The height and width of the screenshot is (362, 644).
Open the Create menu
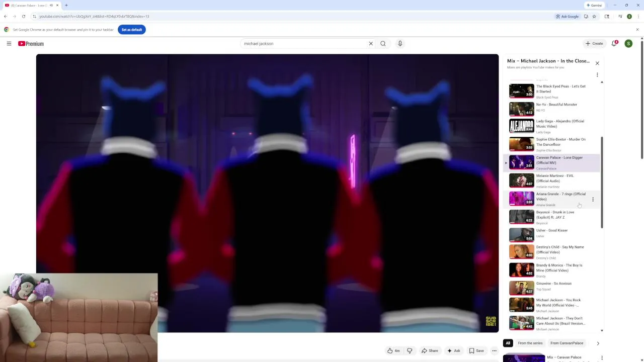point(594,44)
